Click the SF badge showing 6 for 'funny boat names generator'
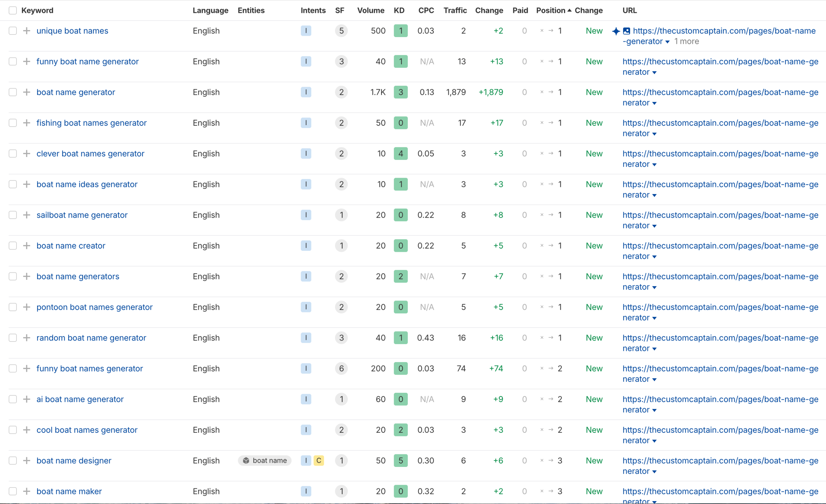Screen dimensions: 826x504 pos(341,369)
